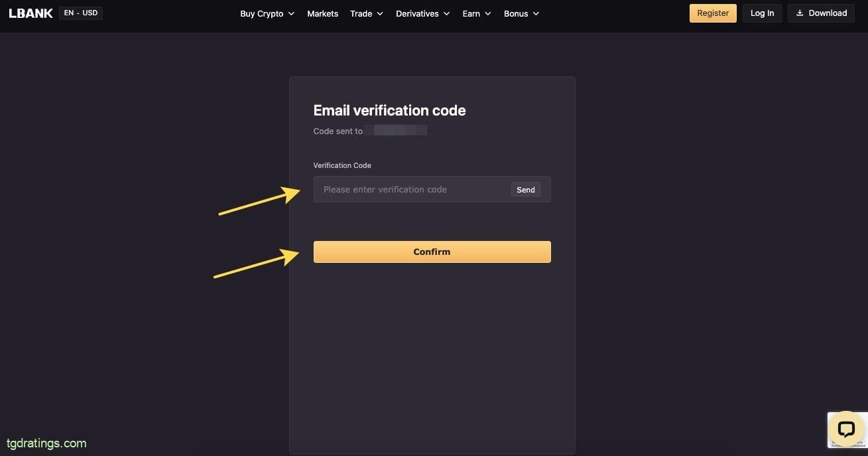Viewport: 868px width, 456px height.
Task: Open the live chat support widget
Action: 845,429
